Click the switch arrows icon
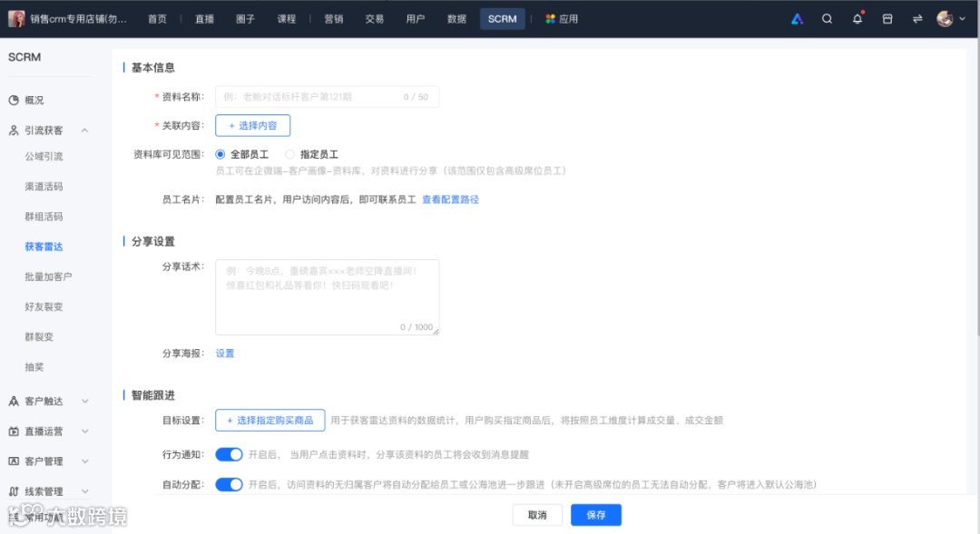Viewport: 980px width, 534px height. click(917, 19)
